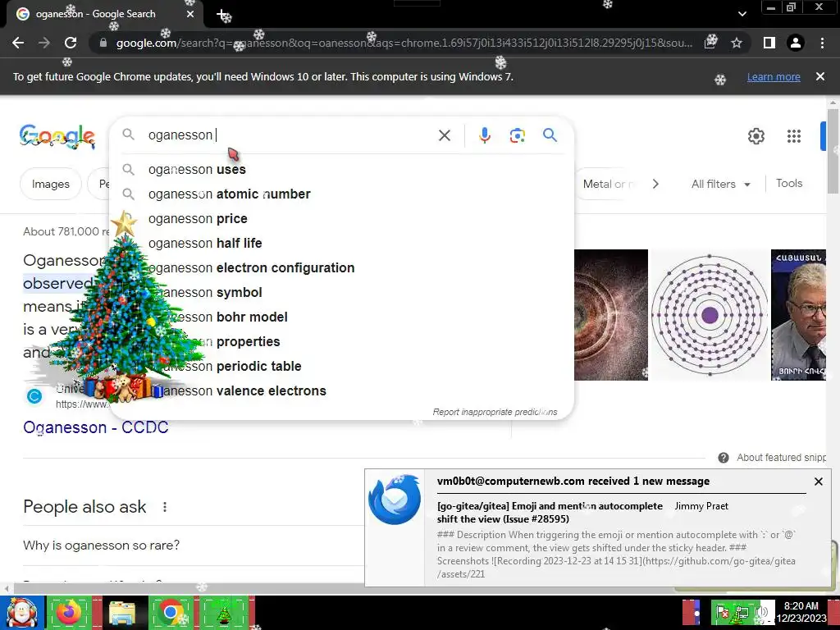This screenshot has width=840, height=630.
Task: Close the Thunderbird new message notification
Action: pyautogui.click(x=818, y=482)
